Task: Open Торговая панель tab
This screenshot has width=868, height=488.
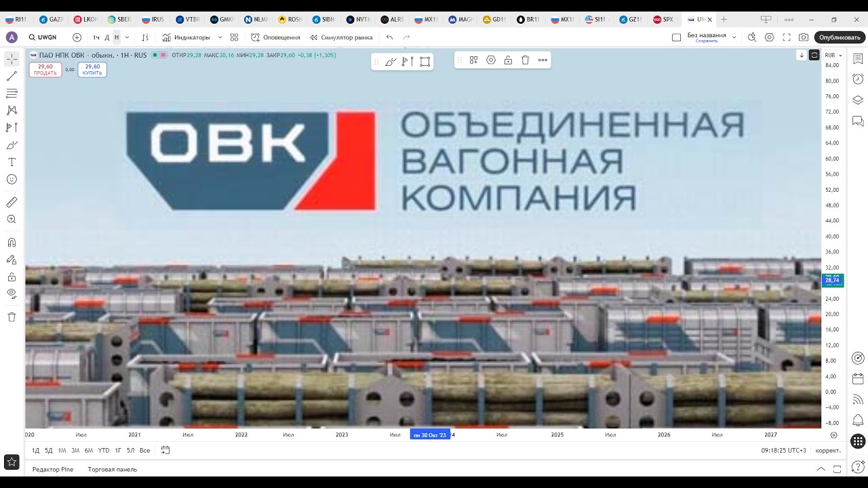Action: coord(113,469)
